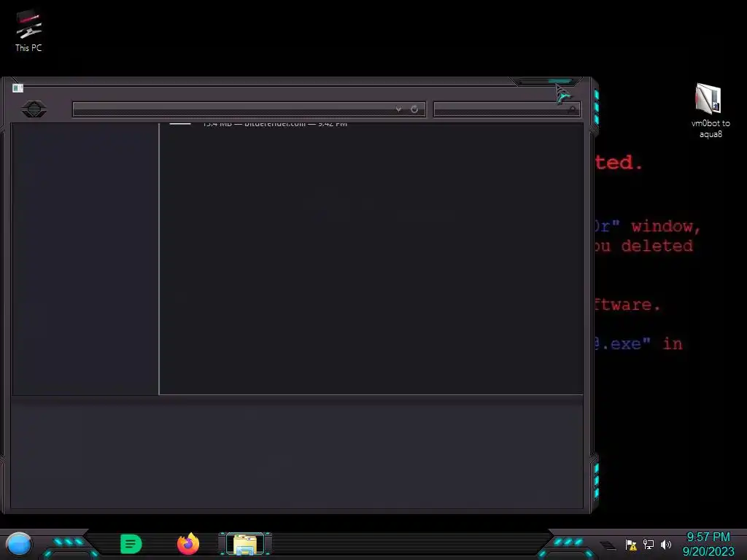Open the volume speaker tray icon

tap(666, 544)
